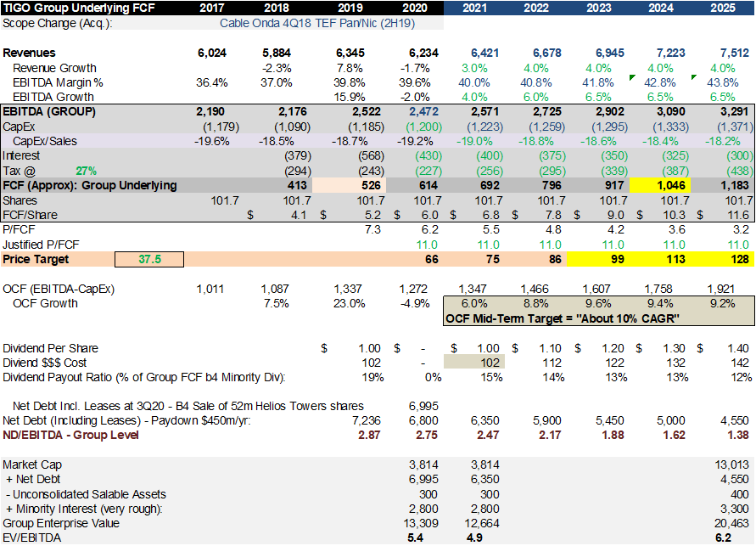Click the 'Dividend Payout Ratio' row label
The height and width of the screenshot is (546, 756).
[144, 377]
